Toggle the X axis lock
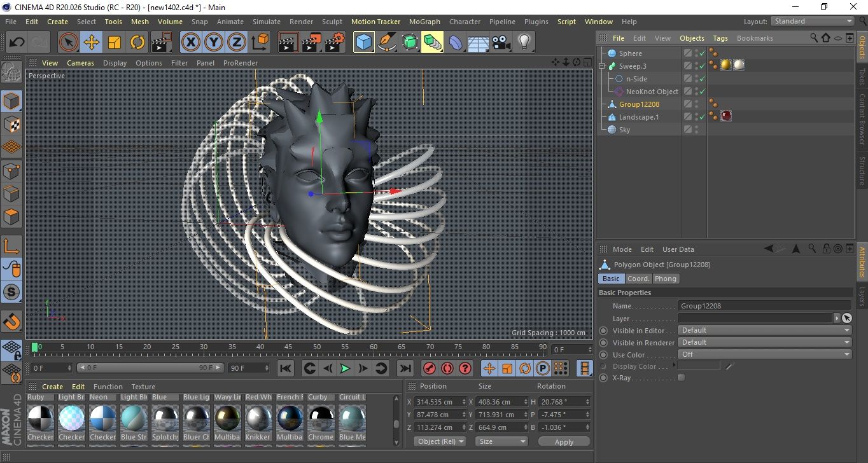 tap(190, 43)
